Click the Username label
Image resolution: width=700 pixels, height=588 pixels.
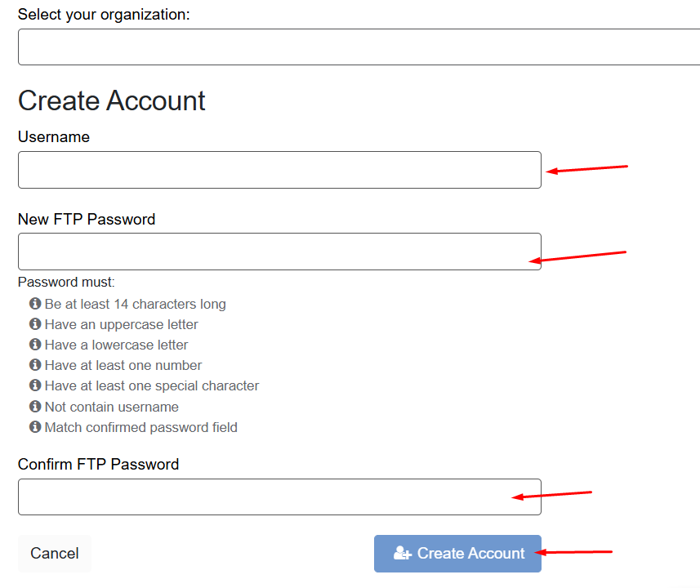point(54,136)
